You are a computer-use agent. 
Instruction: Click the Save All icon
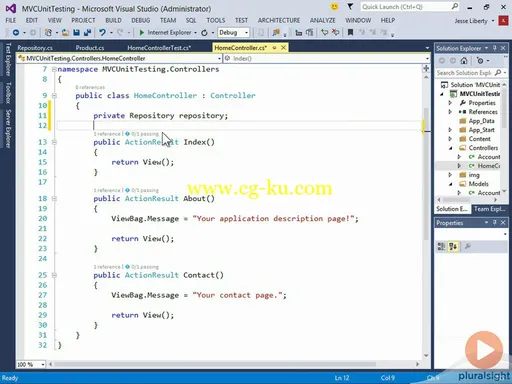point(87,32)
